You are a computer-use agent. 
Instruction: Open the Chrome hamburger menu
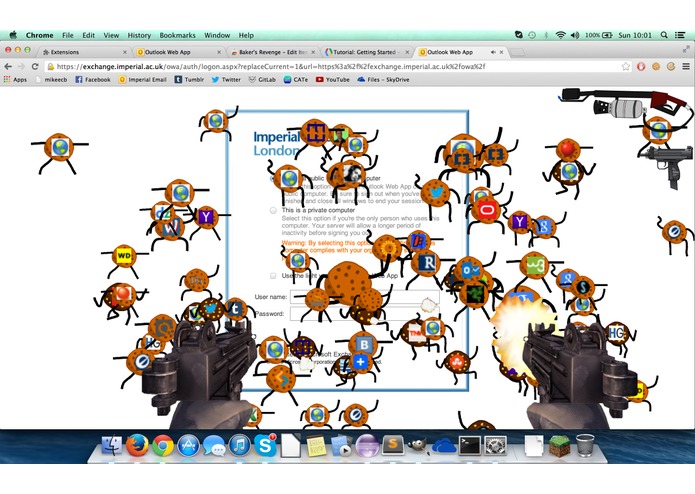686,66
